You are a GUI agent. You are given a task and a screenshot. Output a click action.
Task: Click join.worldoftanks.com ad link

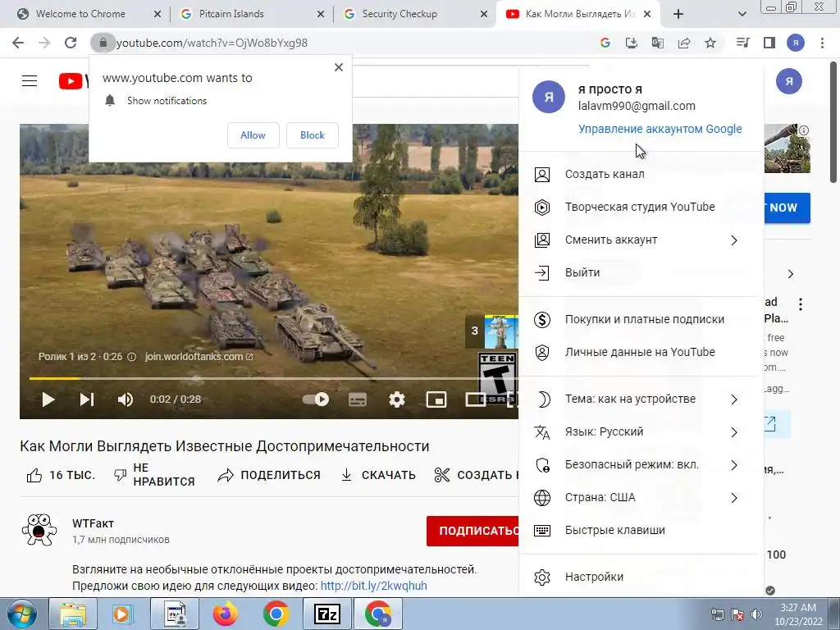click(x=199, y=357)
